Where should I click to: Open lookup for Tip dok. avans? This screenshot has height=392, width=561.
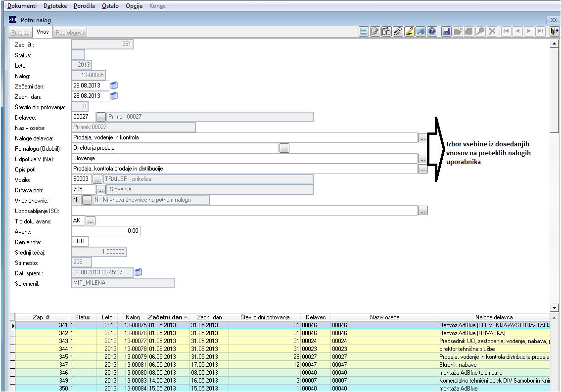(90, 221)
